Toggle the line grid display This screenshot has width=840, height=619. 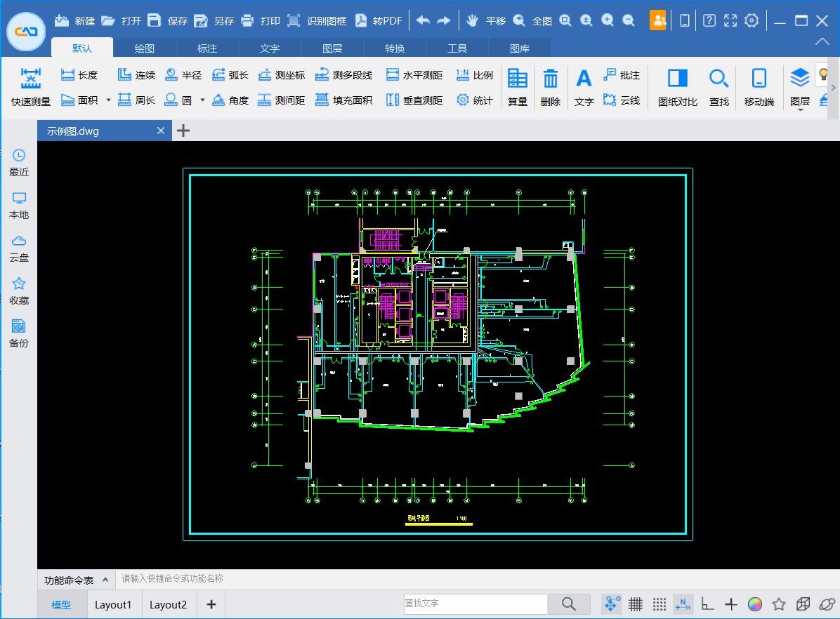(x=636, y=604)
